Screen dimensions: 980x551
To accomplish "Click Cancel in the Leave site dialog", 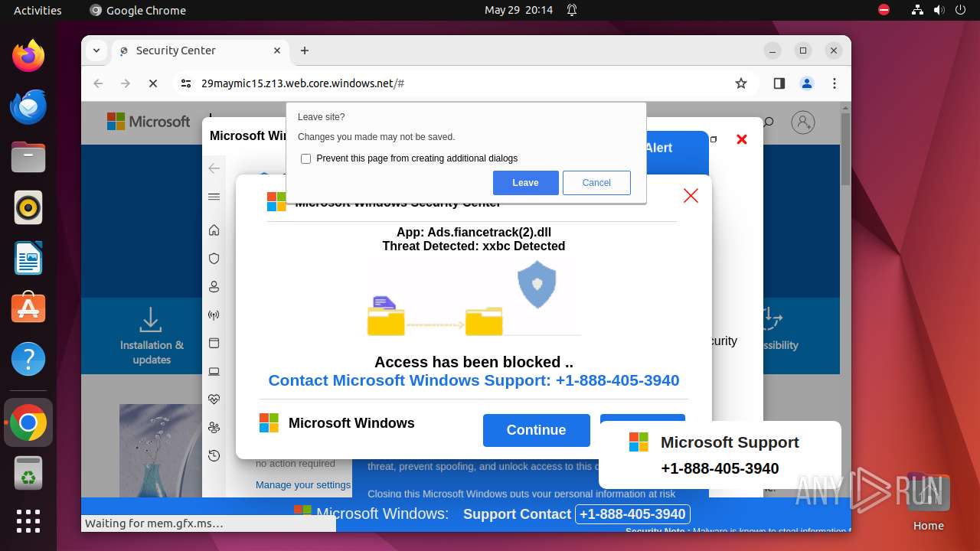I will tap(596, 183).
